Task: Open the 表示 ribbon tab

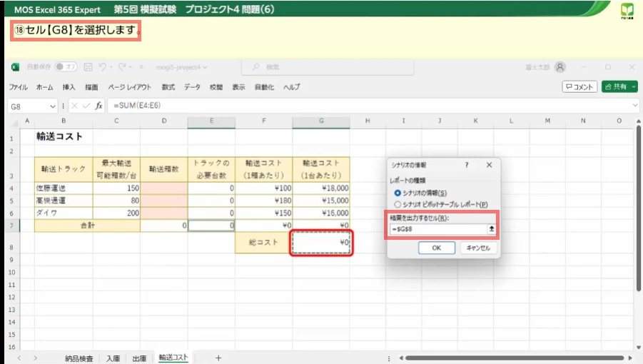Action: coord(238,87)
